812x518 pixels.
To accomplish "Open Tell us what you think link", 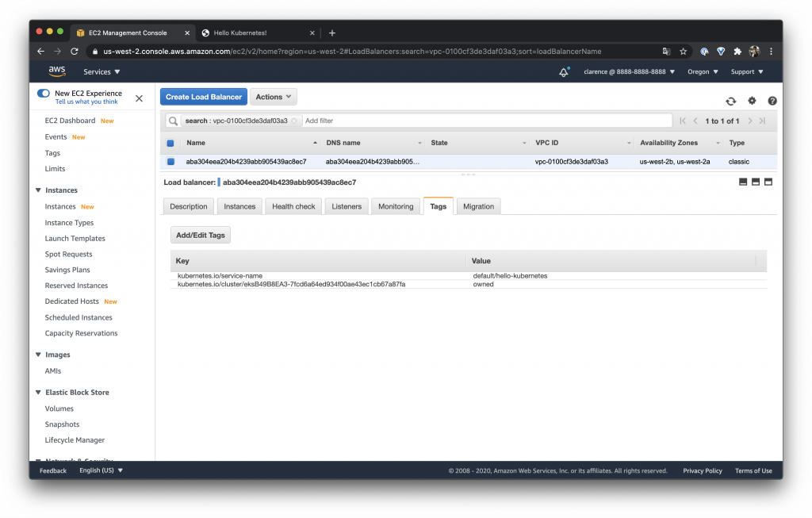I will (x=86, y=102).
